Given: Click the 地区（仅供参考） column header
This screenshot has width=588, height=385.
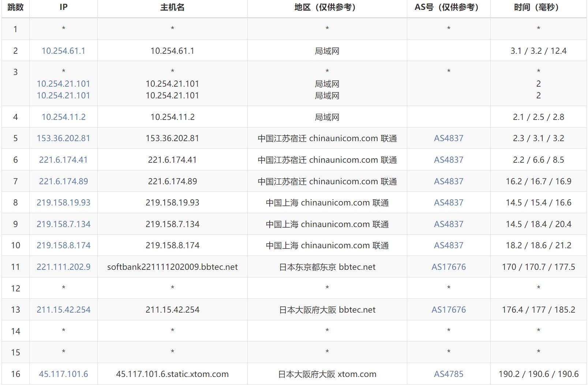Looking at the screenshot, I should (x=327, y=7).
